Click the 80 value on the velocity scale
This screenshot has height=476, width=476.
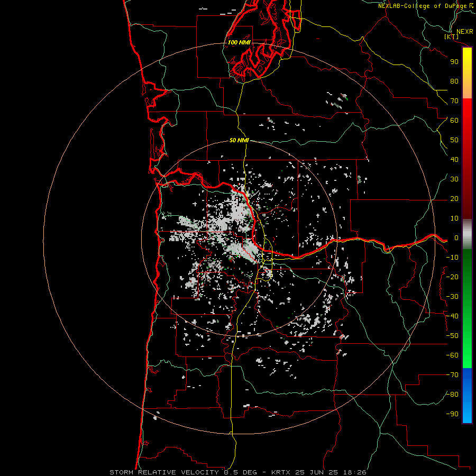(x=454, y=81)
